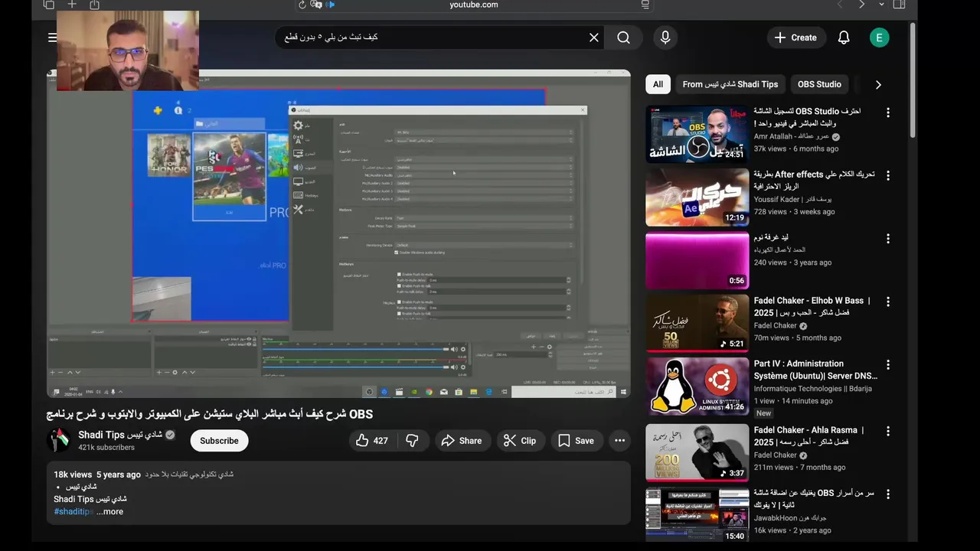This screenshot has height=551, width=980.
Task: Open the pink 0:56 video thumbnail
Action: (697, 260)
